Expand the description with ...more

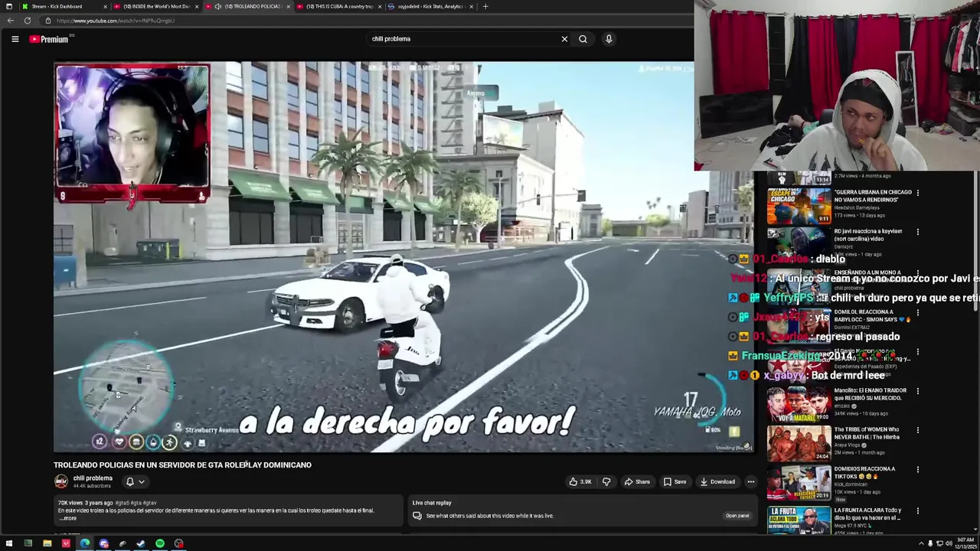tap(67, 518)
